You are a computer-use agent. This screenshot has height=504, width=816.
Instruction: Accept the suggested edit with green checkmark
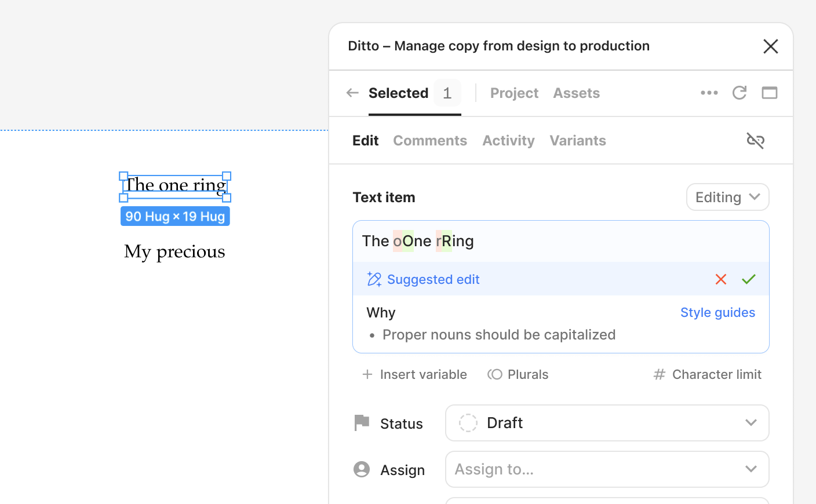[x=749, y=279]
